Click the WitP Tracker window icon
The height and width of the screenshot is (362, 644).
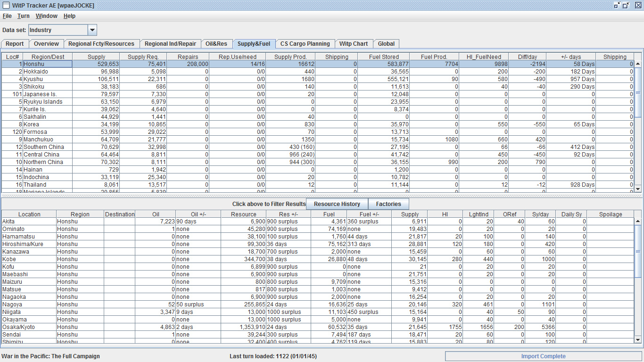click(x=5, y=5)
